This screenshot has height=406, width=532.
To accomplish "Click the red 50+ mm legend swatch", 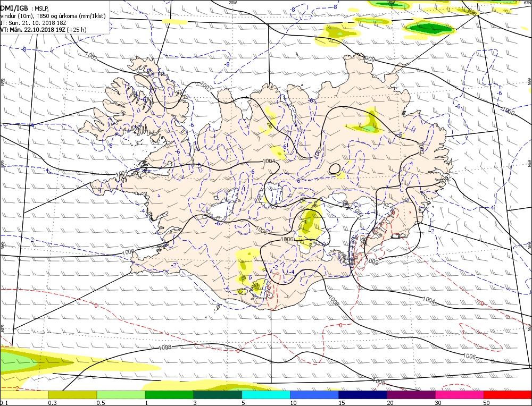I will (x=508, y=395).
